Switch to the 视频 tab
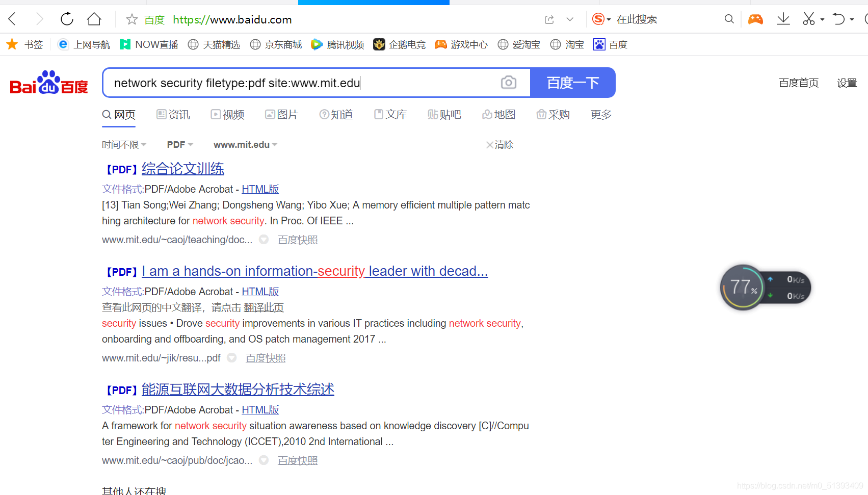This screenshot has height=495, width=868. [x=228, y=115]
